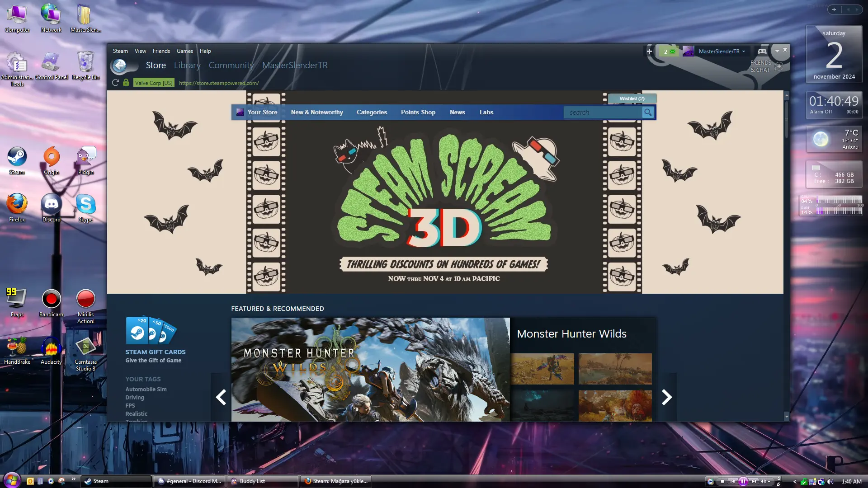The width and height of the screenshot is (868, 488).
Task: Expand the Quick Launch overflow chevron
Action: (73, 479)
